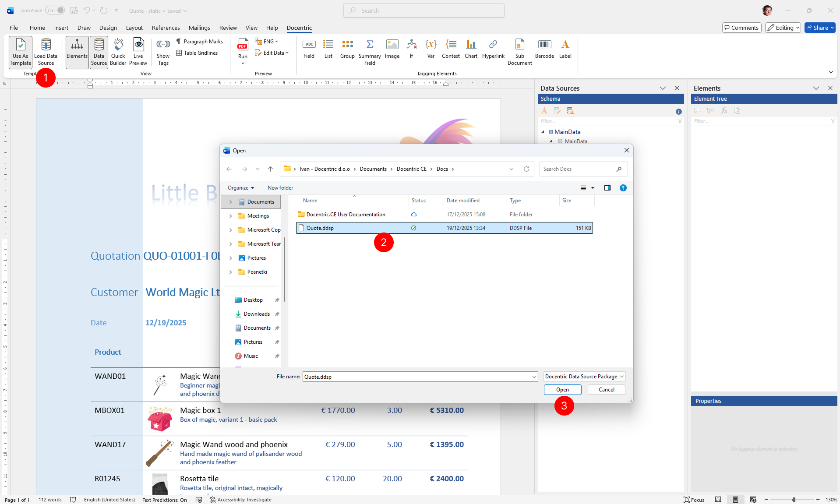Toggle the Data Source pane button
Screen dimensions: 840x504
(x=99, y=52)
